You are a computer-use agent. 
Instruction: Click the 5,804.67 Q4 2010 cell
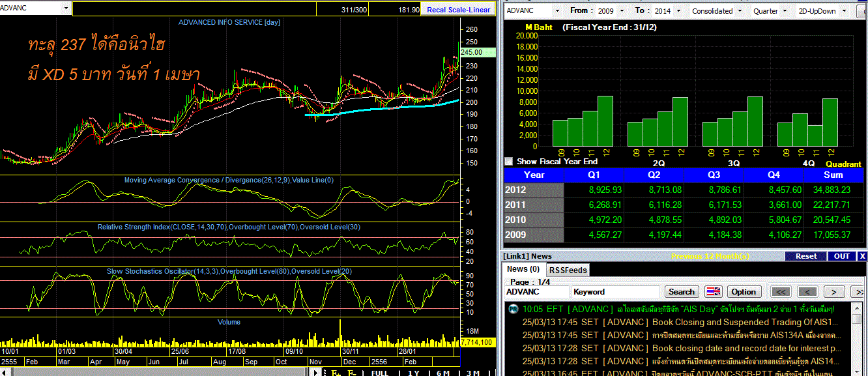[x=774, y=220]
